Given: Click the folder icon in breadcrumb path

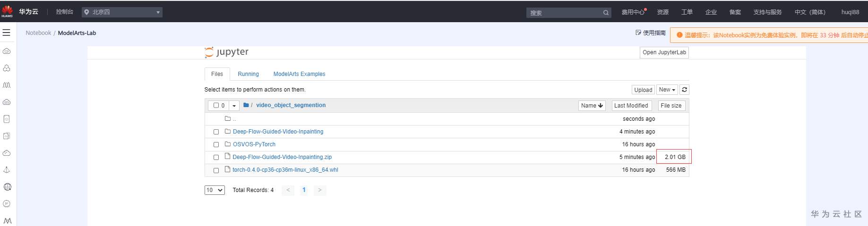Looking at the screenshot, I should [246, 105].
